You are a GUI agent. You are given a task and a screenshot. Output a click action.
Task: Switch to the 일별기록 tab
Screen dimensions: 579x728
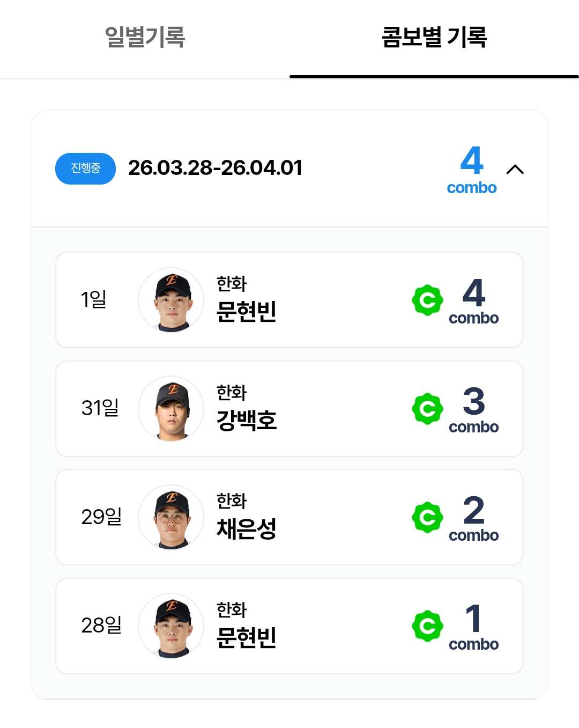145,38
